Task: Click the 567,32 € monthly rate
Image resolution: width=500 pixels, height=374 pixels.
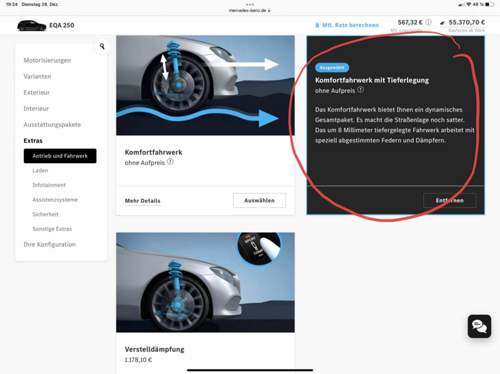Action: click(410, 22)
